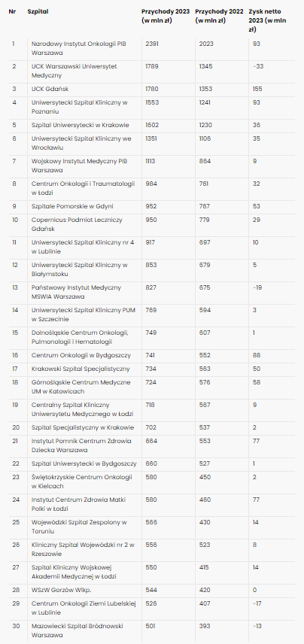Select Krakowski Szpital Specjalistyczny row
This screenshot has height=644, width=304.
[151, 369]
